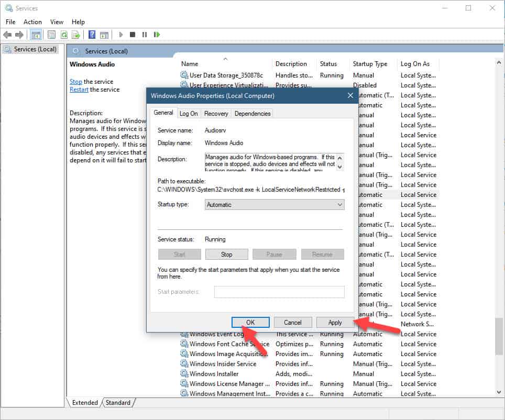Switch to Extended view tab
The height and width of the screenshot is (420, 505).
point(85,403)
